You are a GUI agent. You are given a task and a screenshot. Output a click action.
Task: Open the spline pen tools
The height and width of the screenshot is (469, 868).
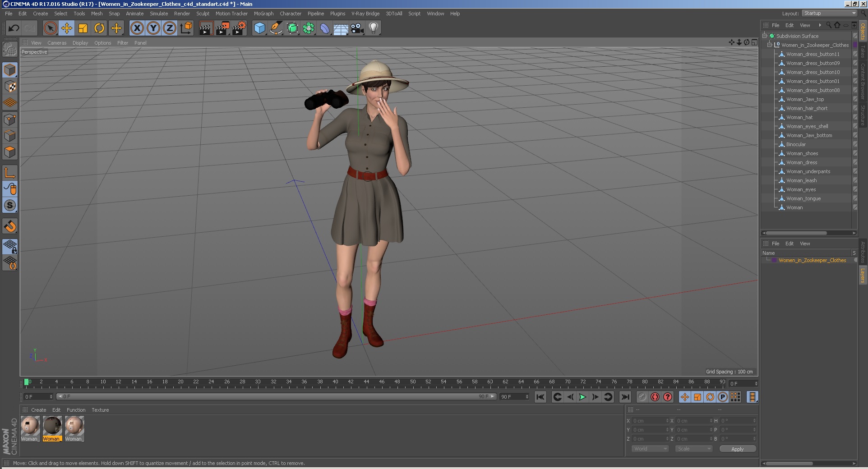tap(276, 28)
